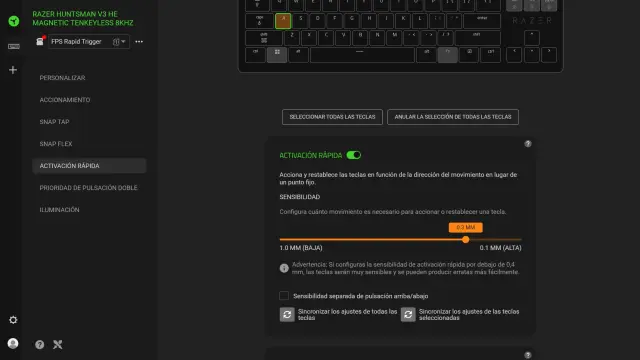Add a new module with plus icon
640x360 pixels.
click(x=13, y=70)
